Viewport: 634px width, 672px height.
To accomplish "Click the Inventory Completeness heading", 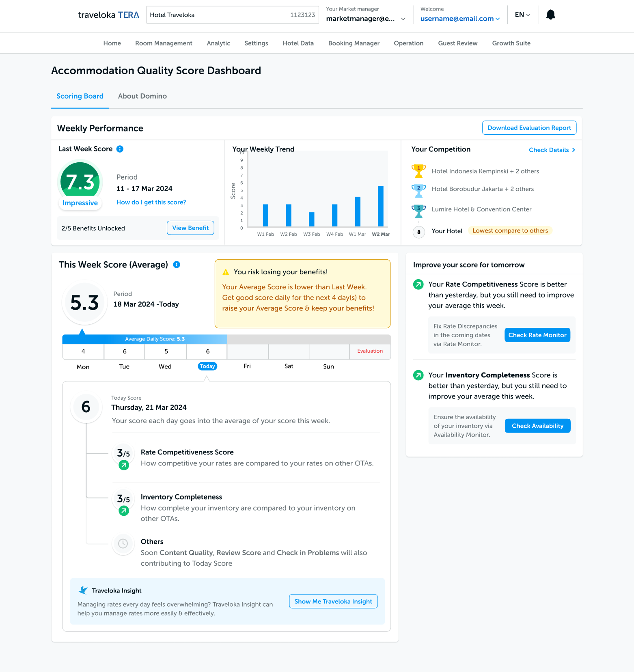I will pos(181,497).
